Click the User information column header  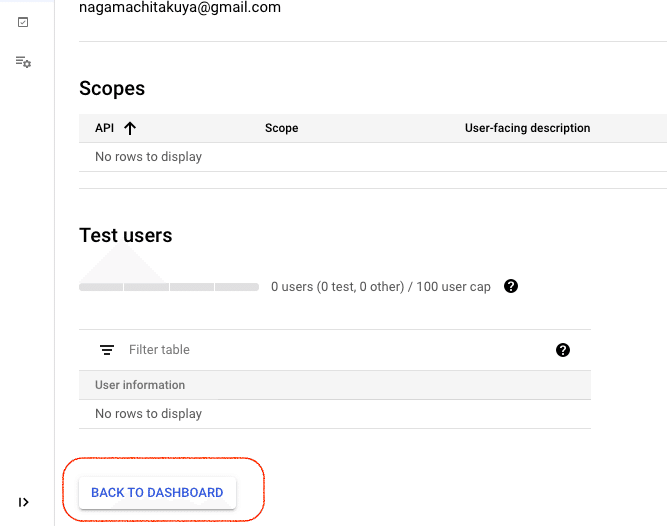pyautogui.click(x=140, y=385)
